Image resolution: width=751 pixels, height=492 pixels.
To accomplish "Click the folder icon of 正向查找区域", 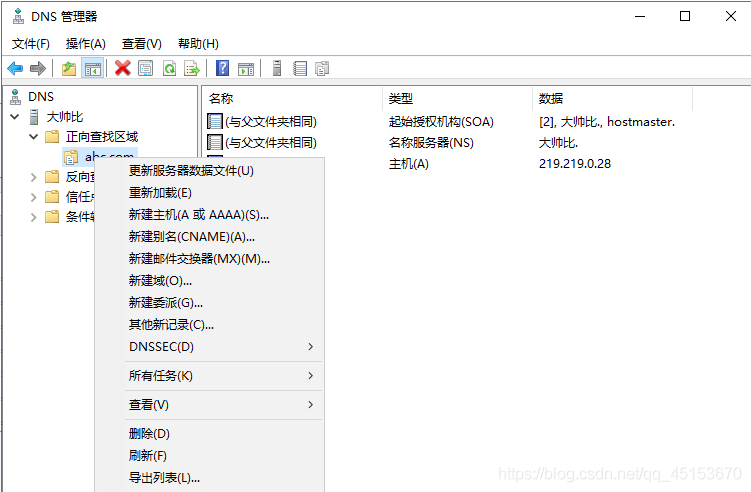I will pyautogui.click(x=52, y=137).
